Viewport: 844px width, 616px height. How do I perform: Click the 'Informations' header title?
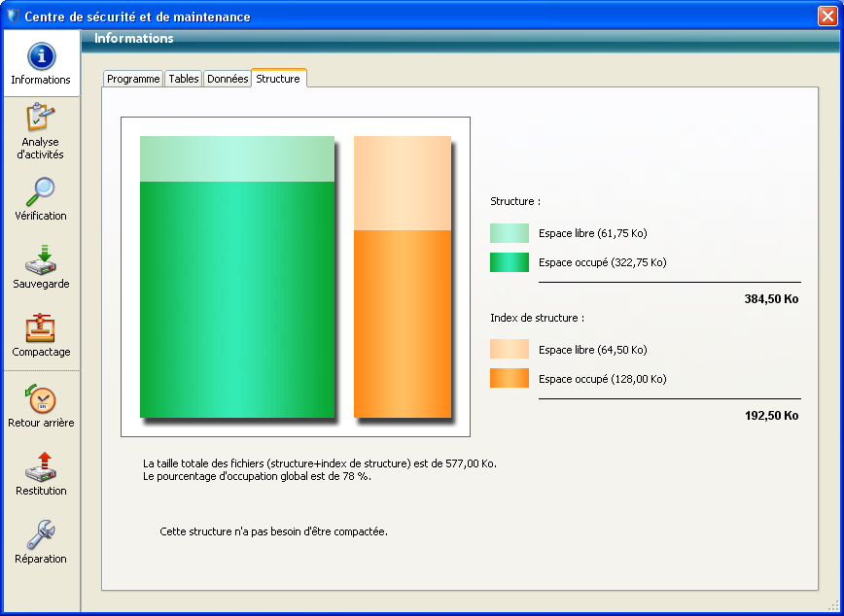(x=133, y=38)
